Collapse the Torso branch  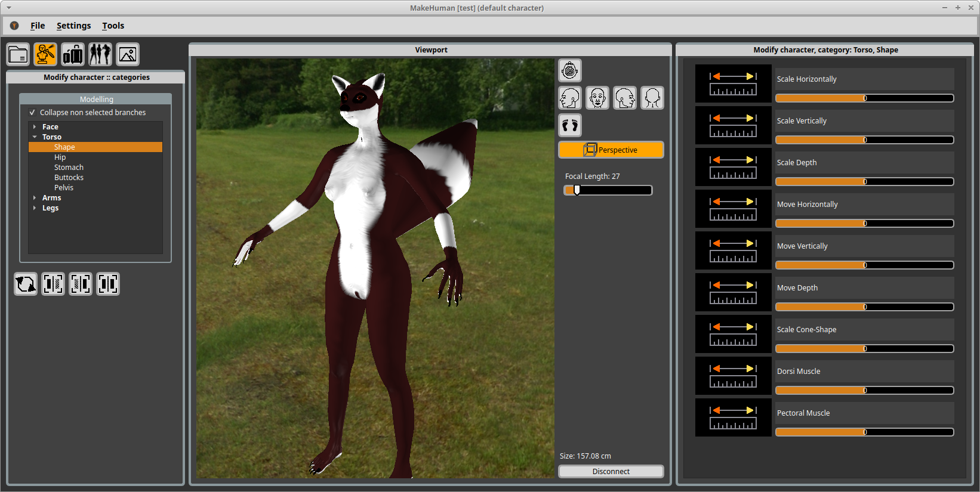[35, 137]
